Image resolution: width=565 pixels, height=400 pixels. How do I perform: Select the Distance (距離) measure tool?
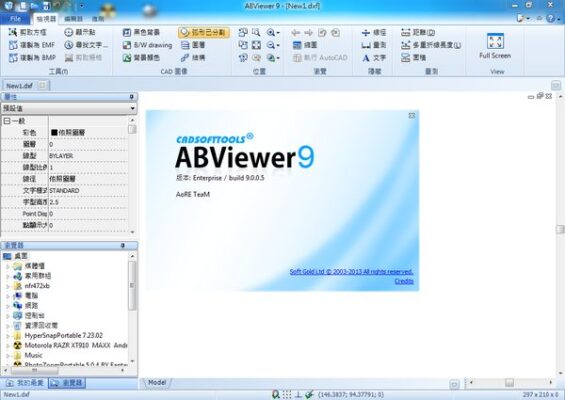[418, 32]
